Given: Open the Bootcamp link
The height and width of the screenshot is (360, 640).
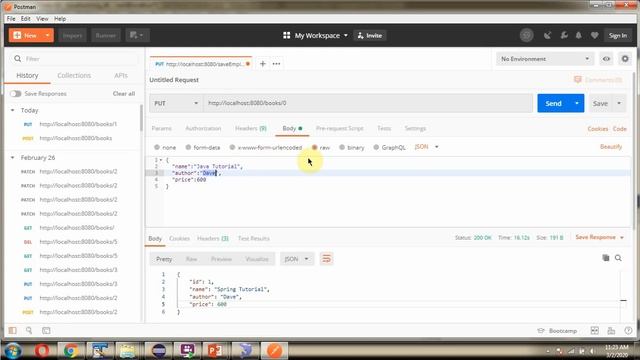Looking at the screenshot, I should (558, 331).
